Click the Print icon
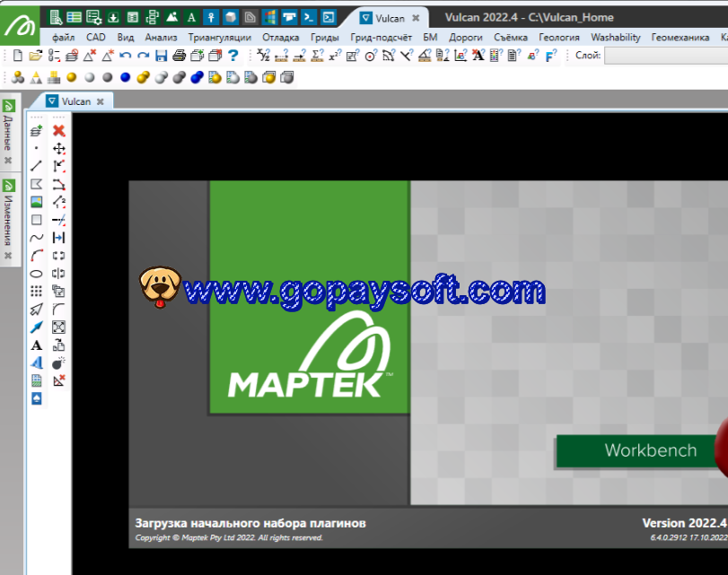The width and height of the screenshot is (728, 575). [x=179, y=56]
